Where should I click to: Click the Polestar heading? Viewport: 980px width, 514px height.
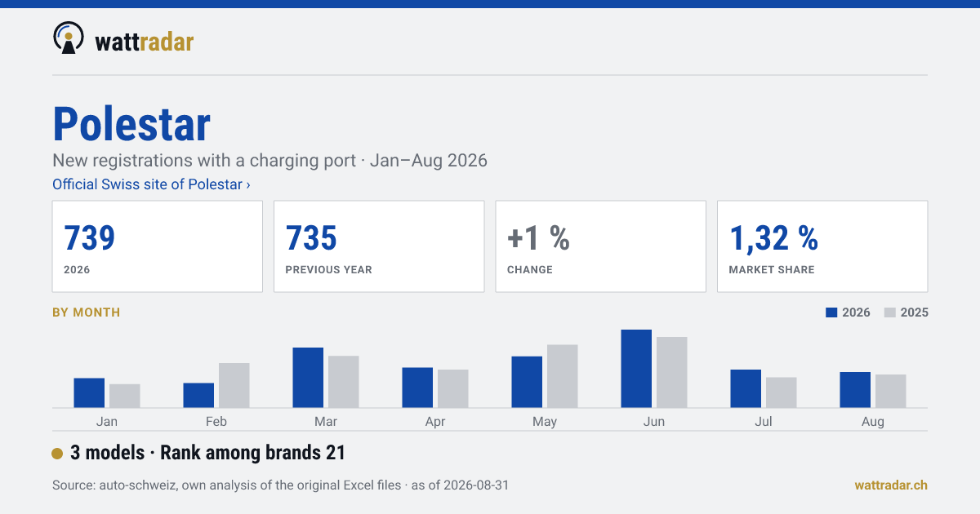[x=131, y=124]
